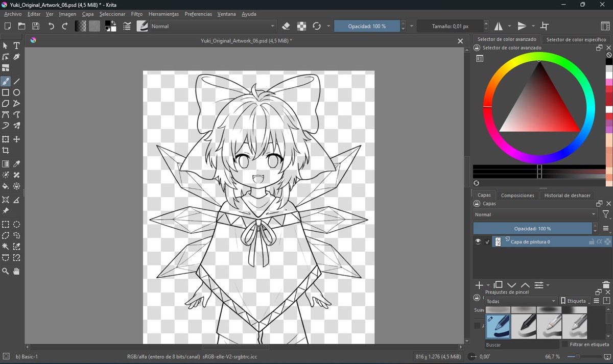Viewport: 613px width, 364px height.
Task: Adjust the layer Opacidad slider in Capas
Action: click(532, 228)
